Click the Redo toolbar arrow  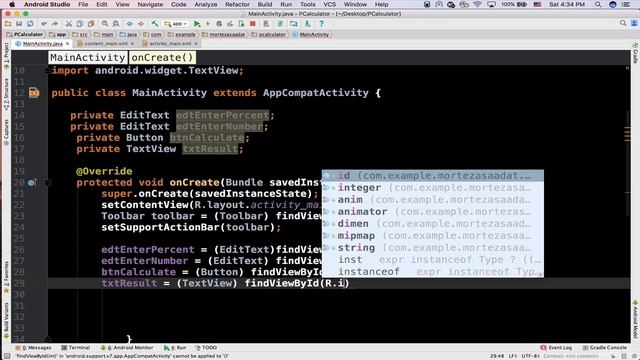point(55,24)
